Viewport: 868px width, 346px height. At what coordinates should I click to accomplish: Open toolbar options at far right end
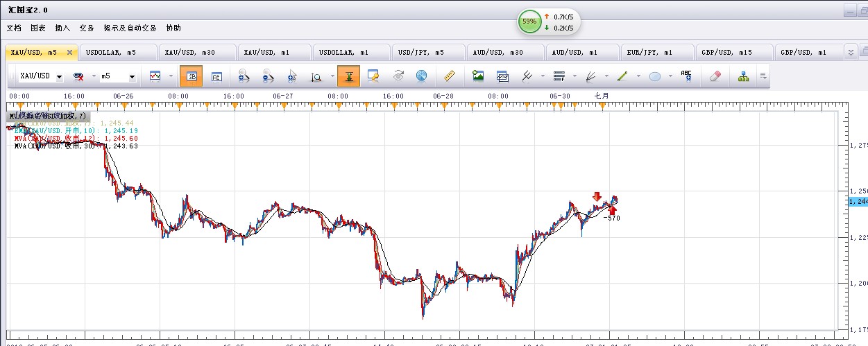pos(763,76)
